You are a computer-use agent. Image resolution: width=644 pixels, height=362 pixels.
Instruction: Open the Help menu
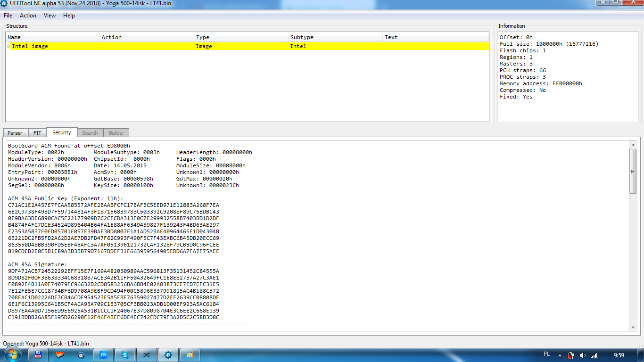(x=69, y=16)
